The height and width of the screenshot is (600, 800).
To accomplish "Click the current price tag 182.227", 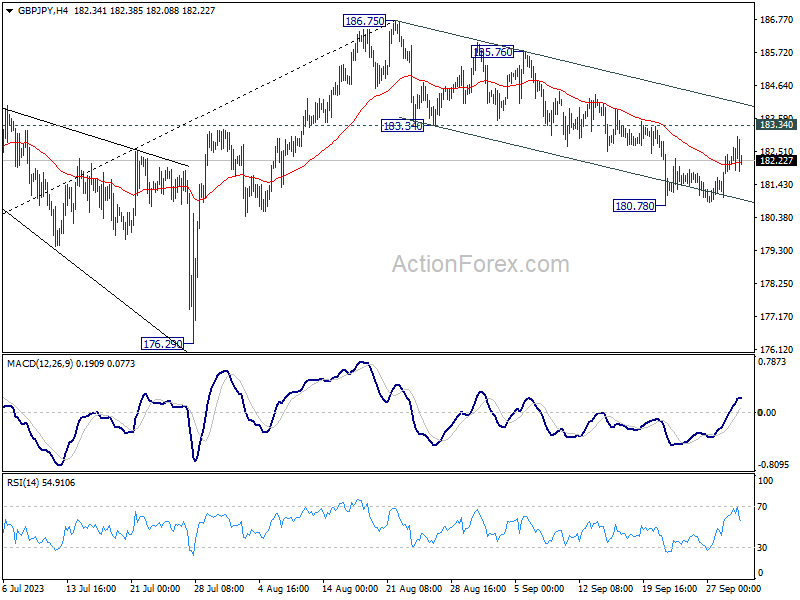I will click(777, 161).
